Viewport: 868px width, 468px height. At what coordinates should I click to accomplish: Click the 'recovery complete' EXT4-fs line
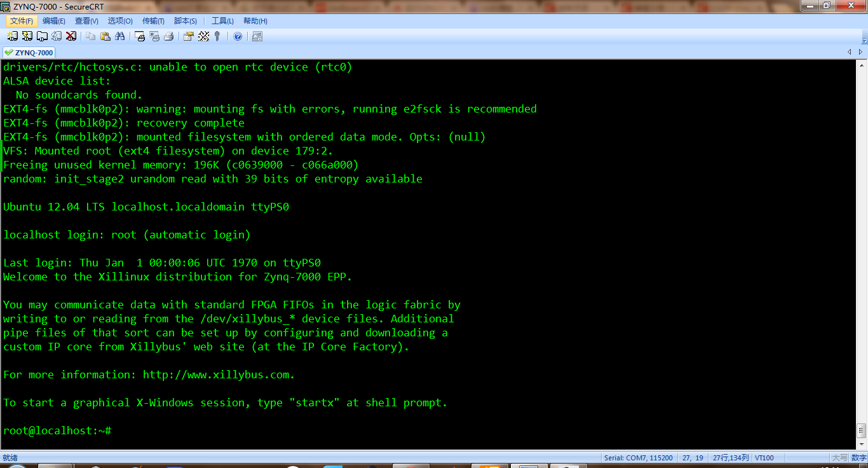coord(124,123)
